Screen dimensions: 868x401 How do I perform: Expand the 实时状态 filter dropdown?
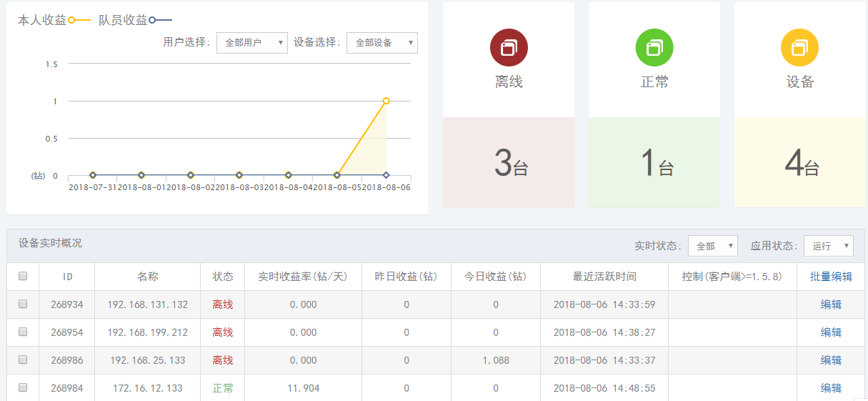[712, 246]
